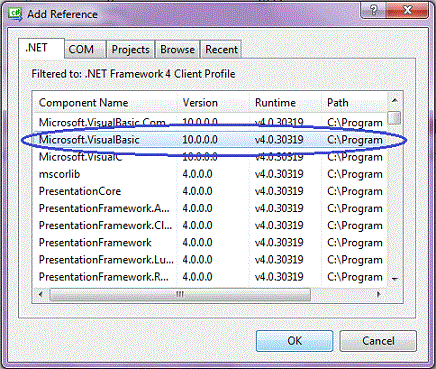Click path cell of PresentationFramework.R...
Image resolution: width=436 pixels, height=369 pixels.
[355, 277]
